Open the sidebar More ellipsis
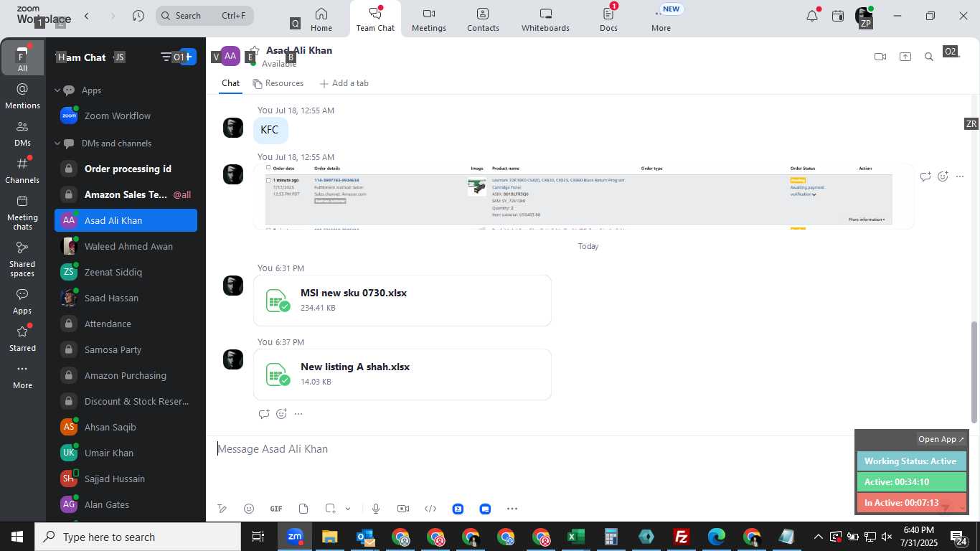The width and height of the screenshot is (980, 551). coord(22,377)
